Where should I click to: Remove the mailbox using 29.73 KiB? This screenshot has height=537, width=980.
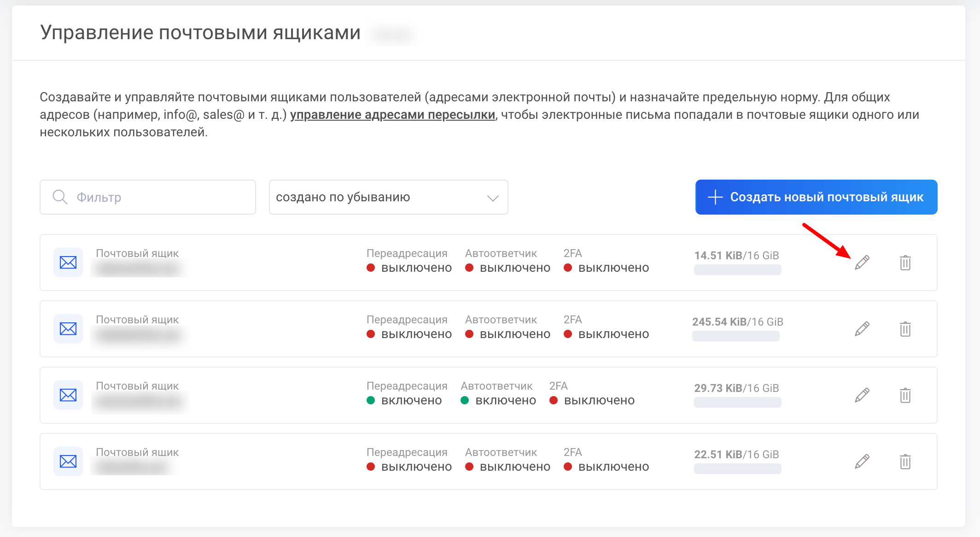[905, 395]
